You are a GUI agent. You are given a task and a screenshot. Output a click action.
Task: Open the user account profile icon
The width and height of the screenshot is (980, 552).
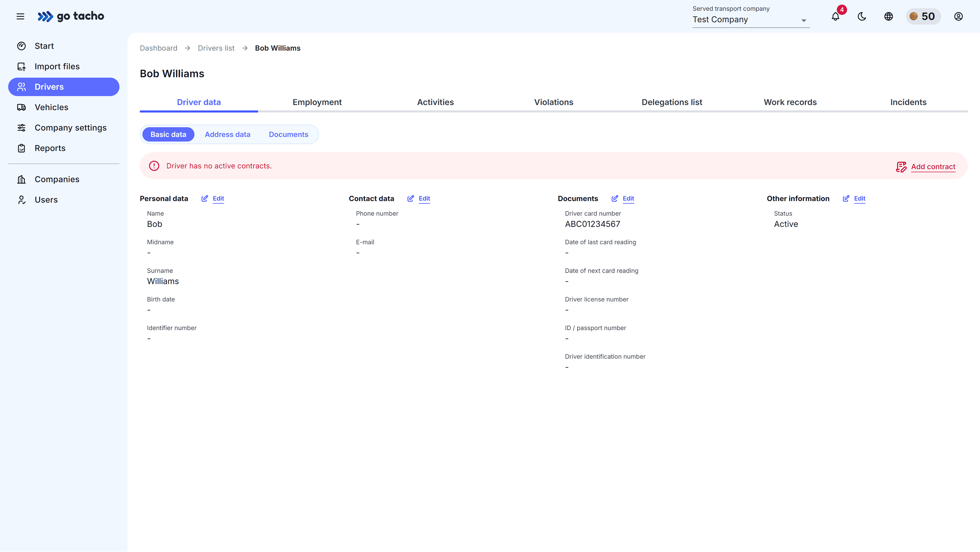click(958, 16)
